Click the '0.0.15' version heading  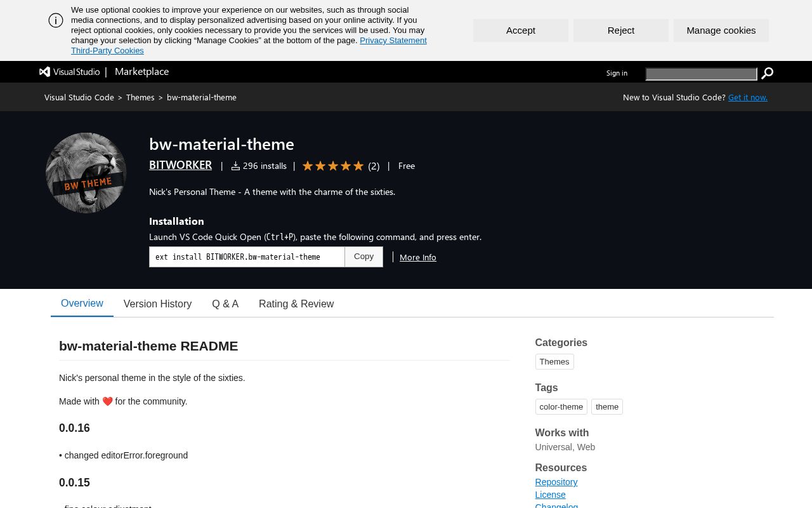(74, 483)
